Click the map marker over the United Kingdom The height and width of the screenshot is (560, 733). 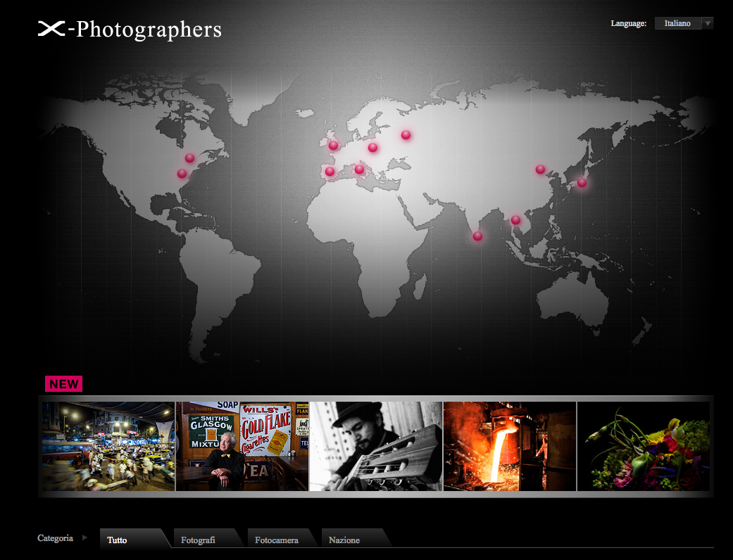[334, 146]
